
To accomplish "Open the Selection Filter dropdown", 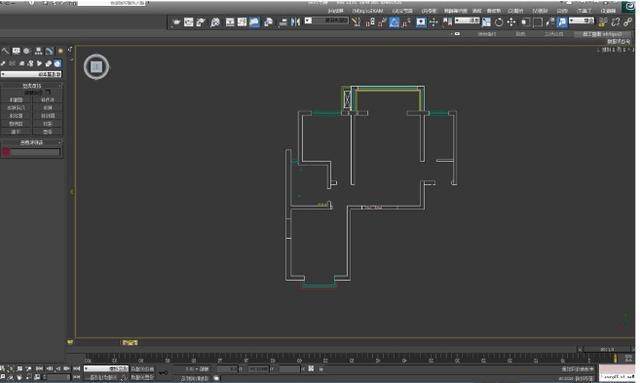I will point(582,20).
